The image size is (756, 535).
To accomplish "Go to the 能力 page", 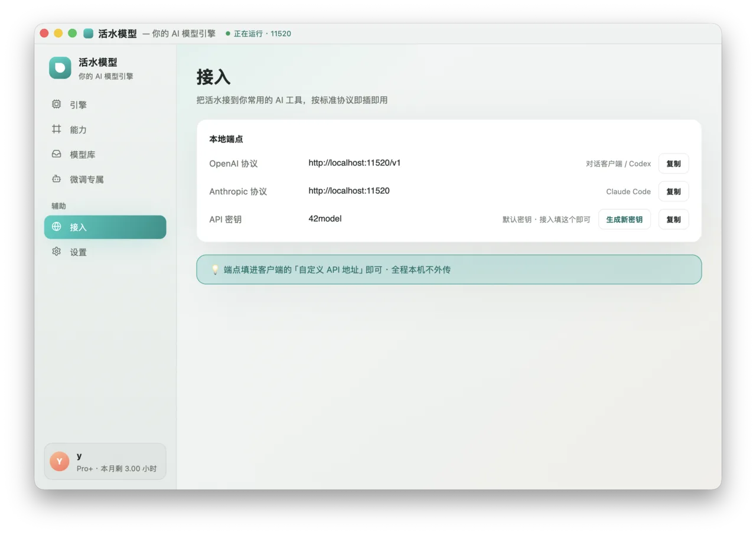I will pyautogui.click(x=105, y=129).
